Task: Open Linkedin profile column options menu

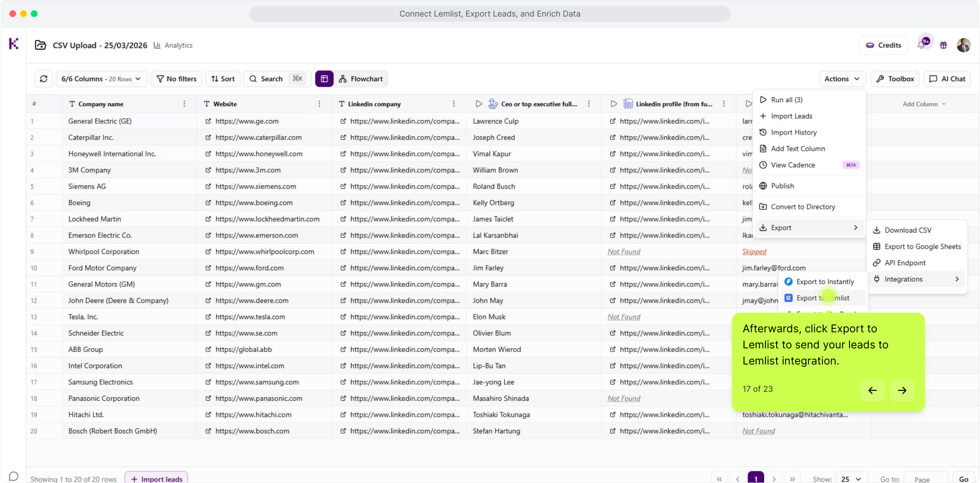Action: pyautogui.click(x=724, y=104)
